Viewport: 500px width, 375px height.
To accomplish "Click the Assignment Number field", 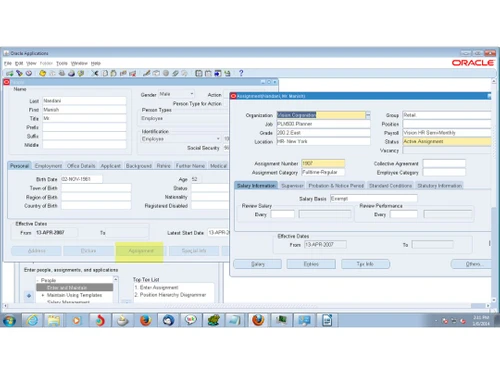I will pos(323,163).
